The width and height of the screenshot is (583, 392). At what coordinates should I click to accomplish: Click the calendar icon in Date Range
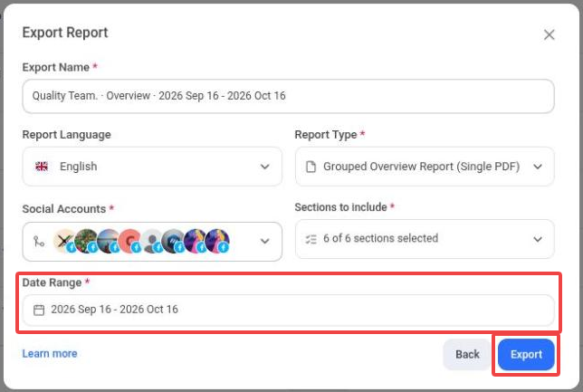pos(39,310)
